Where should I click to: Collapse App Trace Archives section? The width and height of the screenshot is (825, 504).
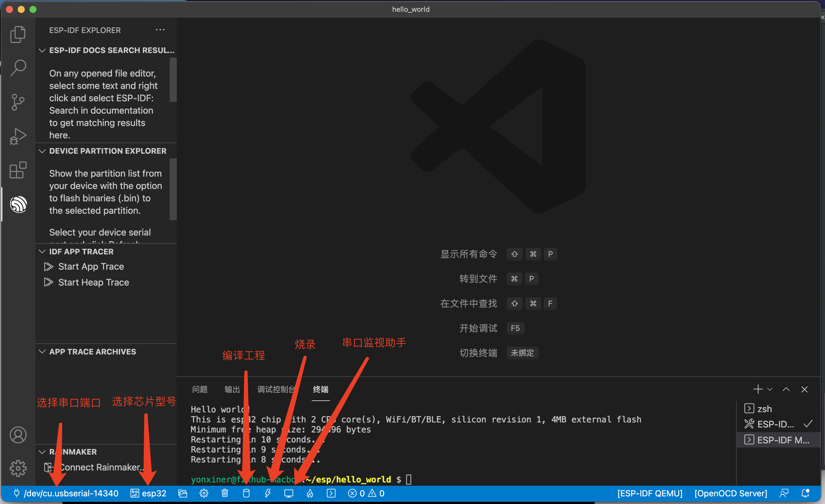[x=106, y=352]
